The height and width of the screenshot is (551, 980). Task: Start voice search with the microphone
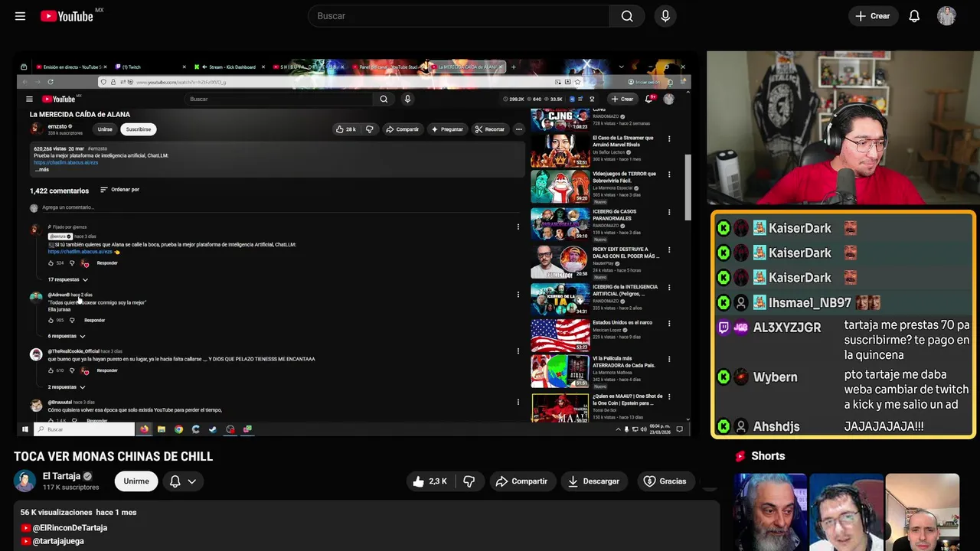(x=665, y=16)
